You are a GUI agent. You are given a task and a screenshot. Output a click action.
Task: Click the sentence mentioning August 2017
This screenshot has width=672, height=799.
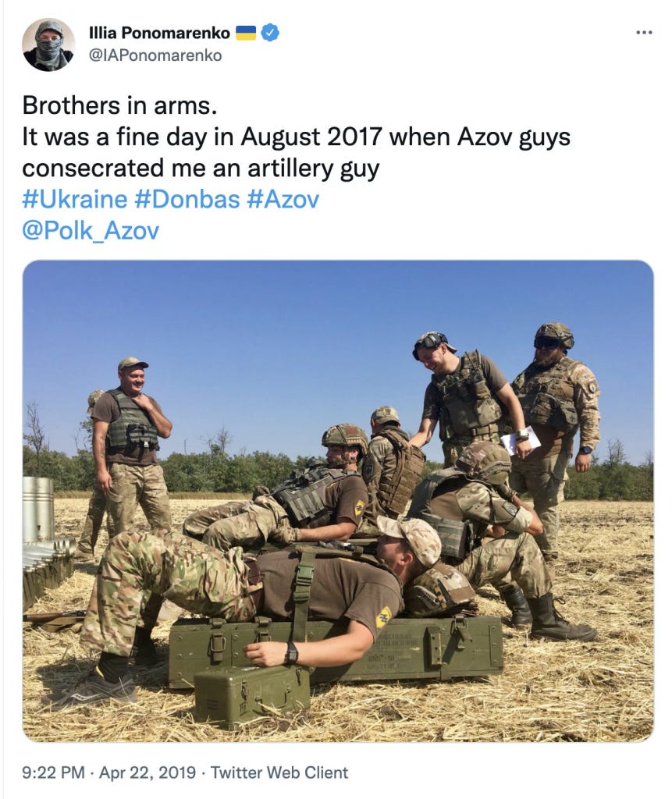[x=297, y=137]
